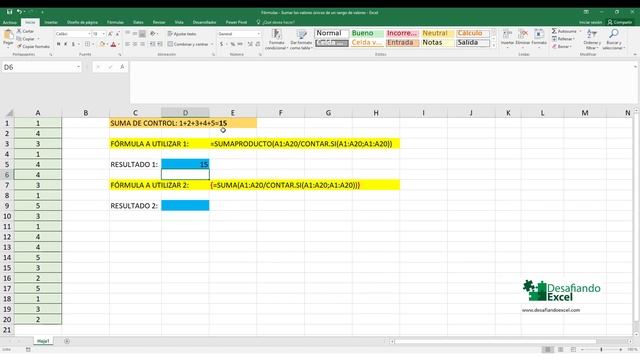Align cell text to the right
The image size is (640, 360).
coord(142,44)
